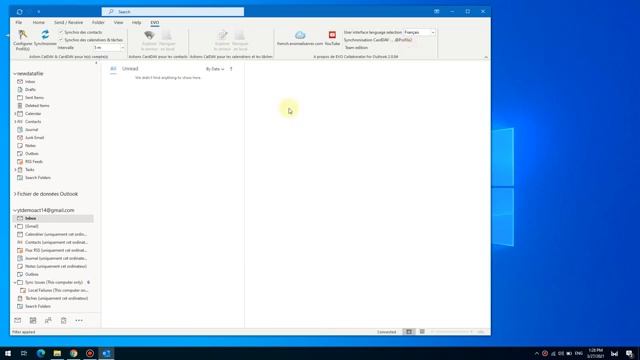This screenshot has height=360, width=640.
Task: Expand the Tasks folder under newdatafile
Action: click(x=15, y=169)
